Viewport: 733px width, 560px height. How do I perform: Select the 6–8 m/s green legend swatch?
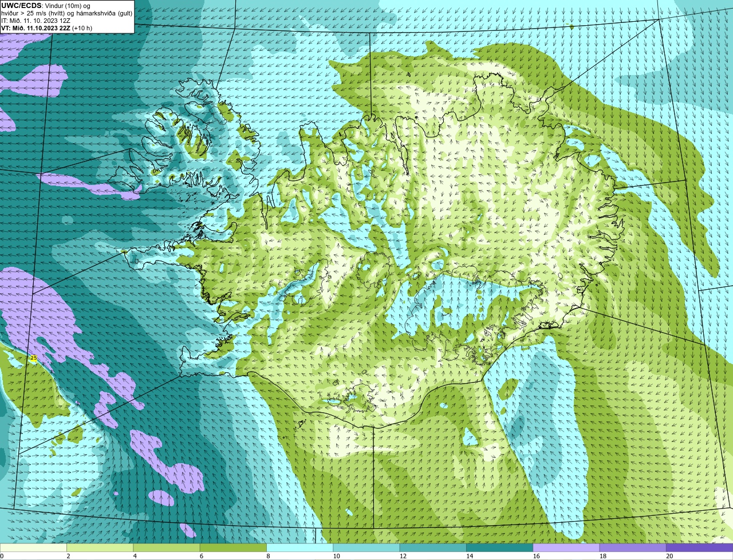pyautogui.click(x=233, y=547)
